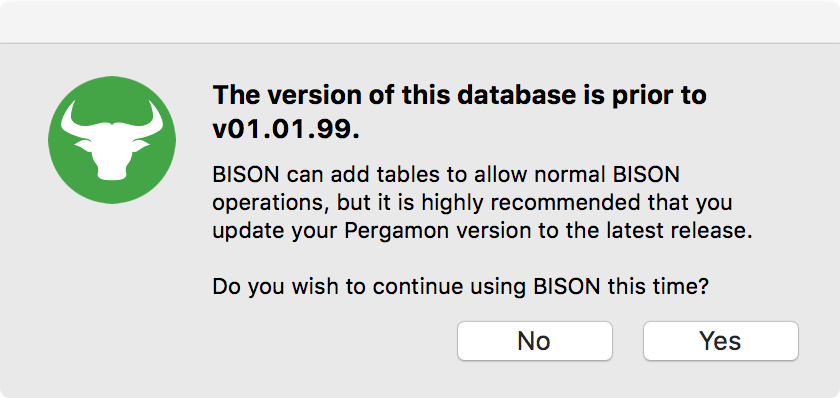The height and width of the screenshot is (398, 840).
Task: Click "operations" at the second body line start
Action: [274, 204]
